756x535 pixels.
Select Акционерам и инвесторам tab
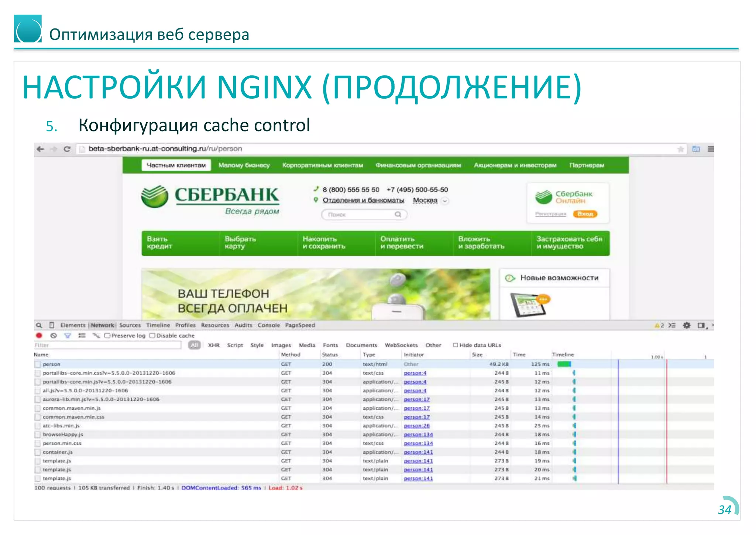515,165
